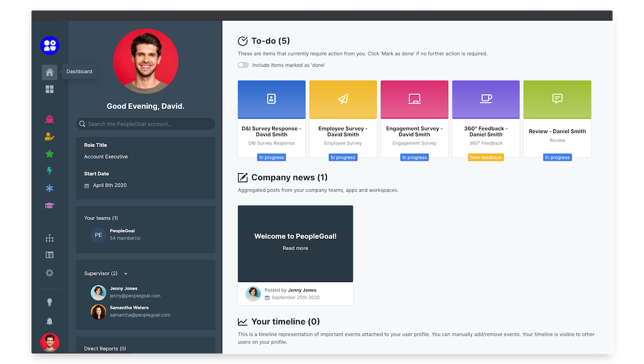Click 'Read more' on Welcome to PeopleGoal
Viewport: 644px width, 364px height.
coord(295,249)
